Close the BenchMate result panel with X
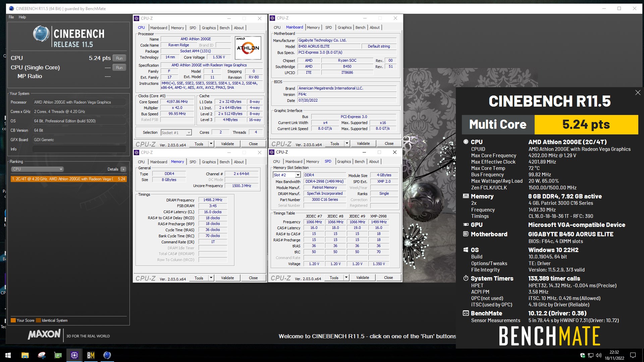 638,93
